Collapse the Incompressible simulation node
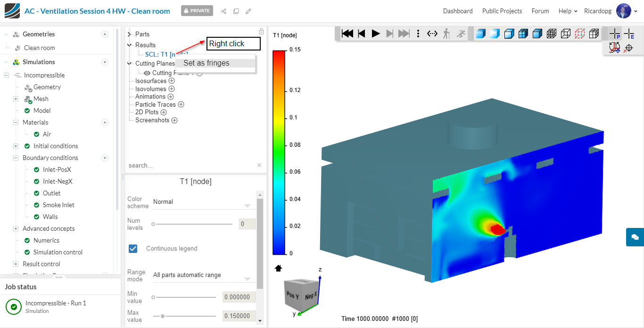644x328 pixels. (x=7, y=75)
